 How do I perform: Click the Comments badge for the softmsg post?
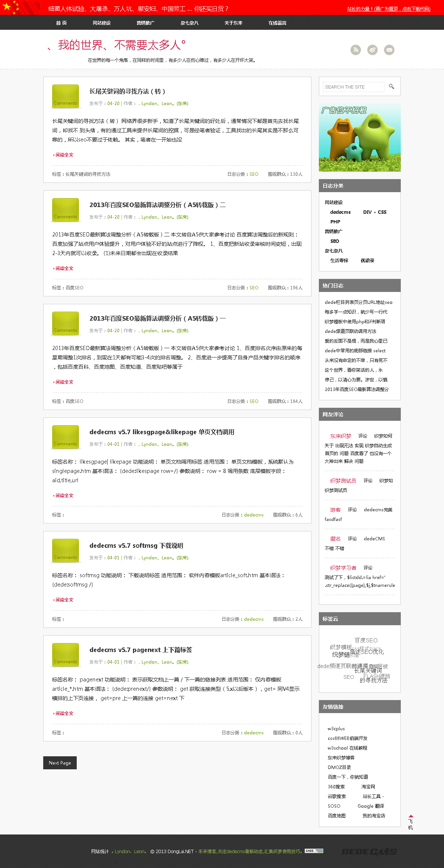point(66,550)
